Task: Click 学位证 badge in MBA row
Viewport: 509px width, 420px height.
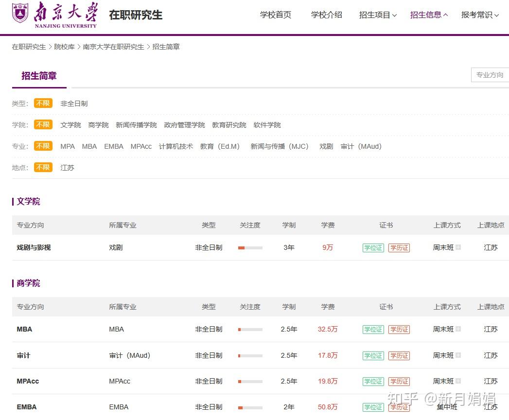Action: tap(373, 330)
